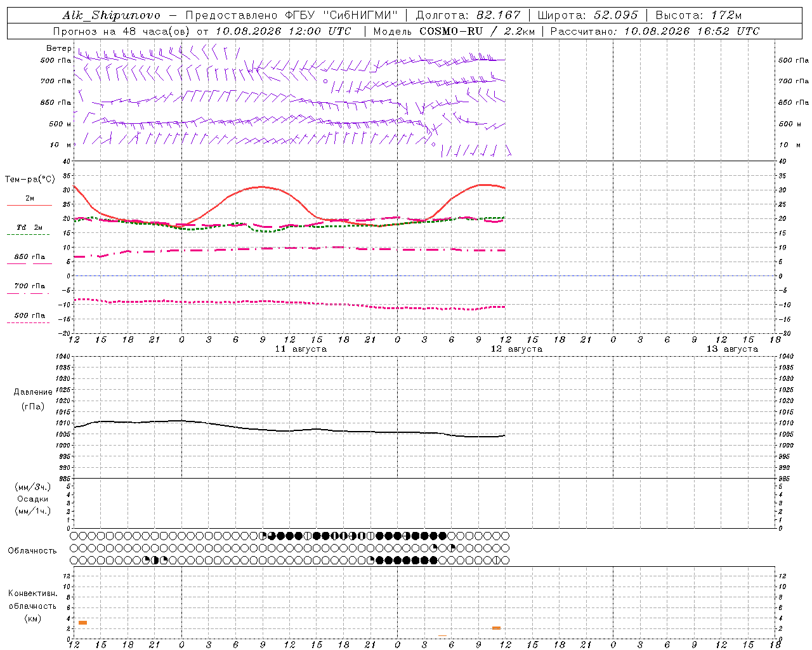Click the calm-wind circle in the 10 м wind row
Viewport: 812px width, 650px height.
click(433, 145)
